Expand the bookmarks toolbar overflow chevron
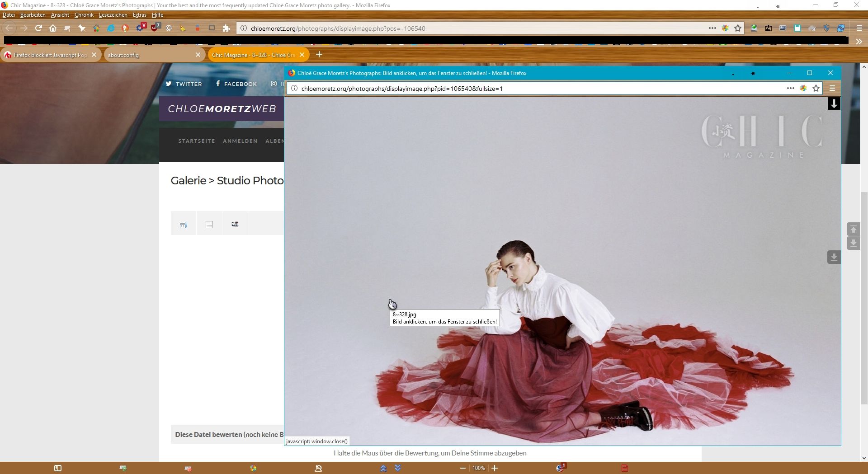Screen dimensions: 868x474 (x=859, y=42)
